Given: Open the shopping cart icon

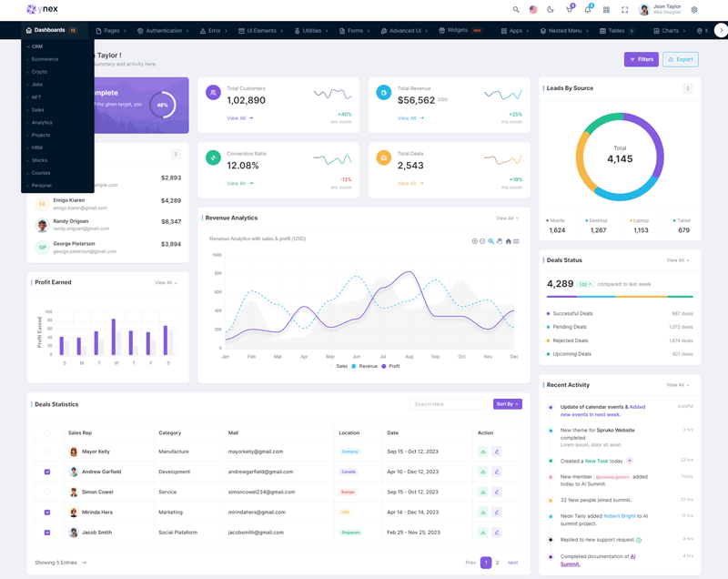Looking at the screenshot, I should (x=569, y=10).
